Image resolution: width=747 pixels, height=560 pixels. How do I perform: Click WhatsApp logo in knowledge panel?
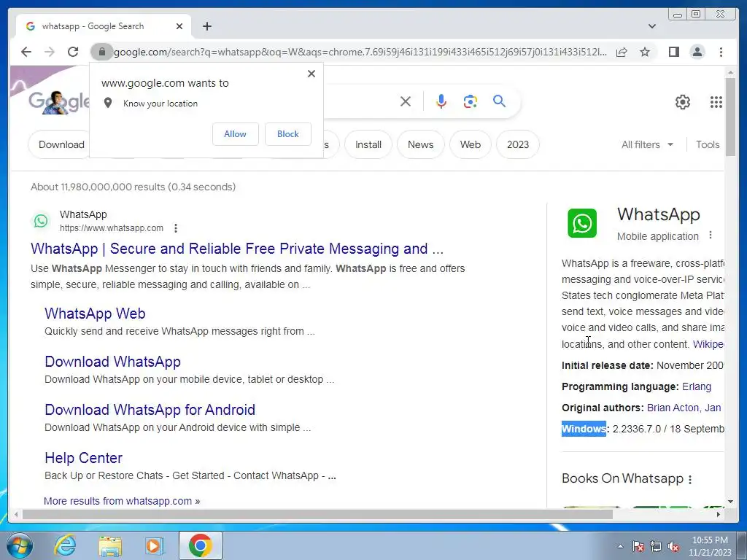point(582,223)
